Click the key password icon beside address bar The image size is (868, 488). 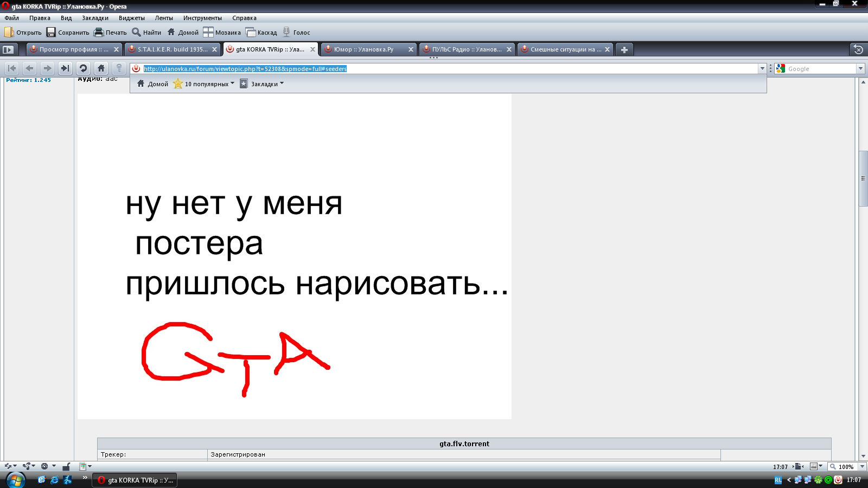click(119, 68)
